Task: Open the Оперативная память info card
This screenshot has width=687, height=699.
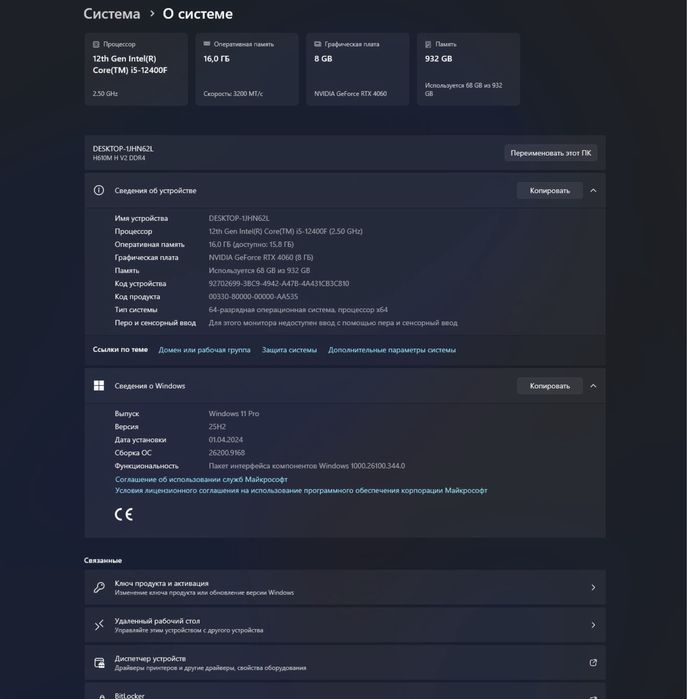Action: (x=247, y=69)
